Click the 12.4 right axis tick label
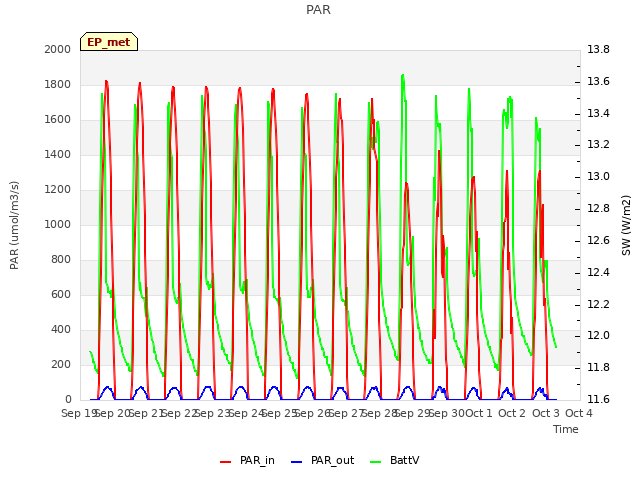The height and width of the screenshot is (480, 640). [598, 272]
